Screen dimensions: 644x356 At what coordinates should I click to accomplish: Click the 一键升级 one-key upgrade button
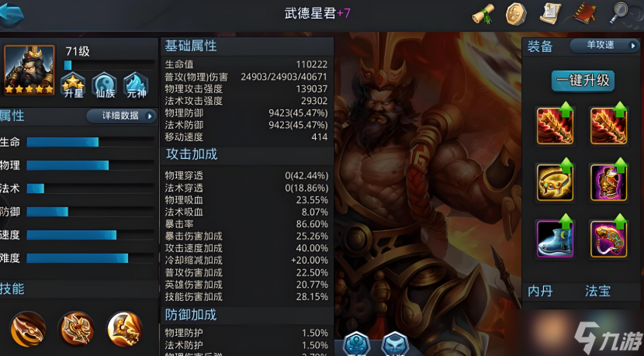coord(583,81)
